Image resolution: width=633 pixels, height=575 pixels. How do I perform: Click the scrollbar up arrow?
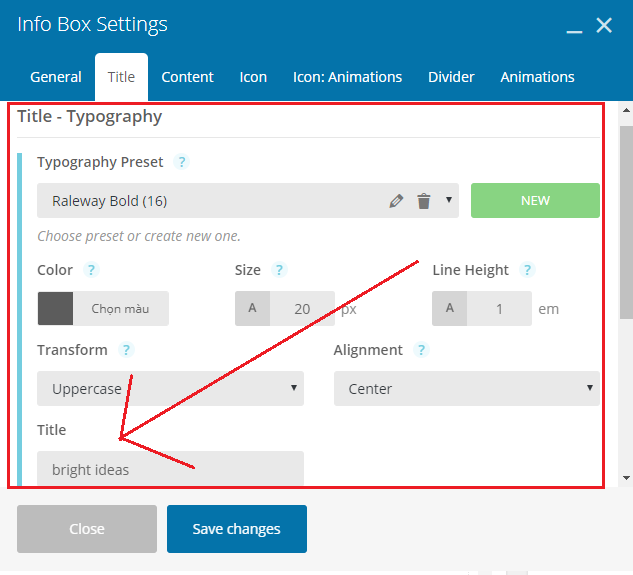point(627,110)
